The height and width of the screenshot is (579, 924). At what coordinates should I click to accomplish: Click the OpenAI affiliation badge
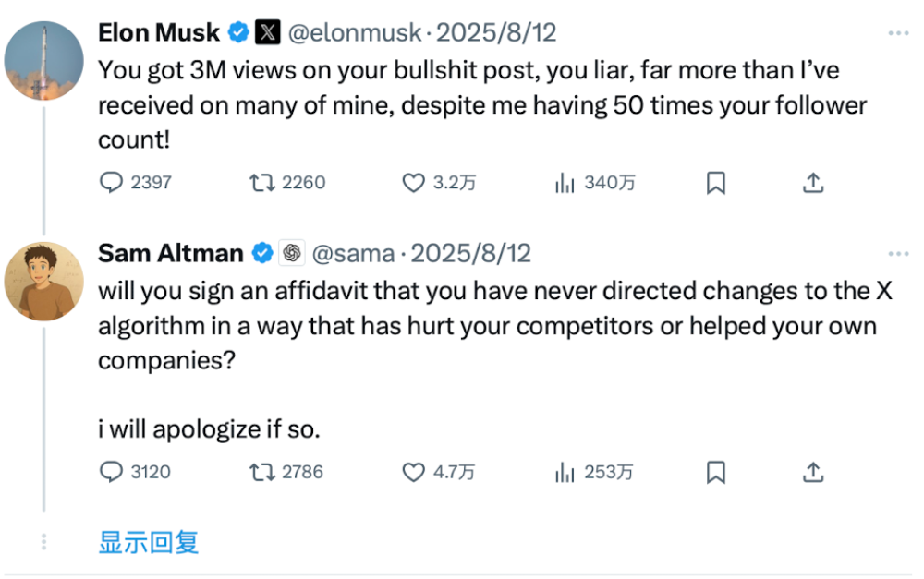[x=292, y=253]
